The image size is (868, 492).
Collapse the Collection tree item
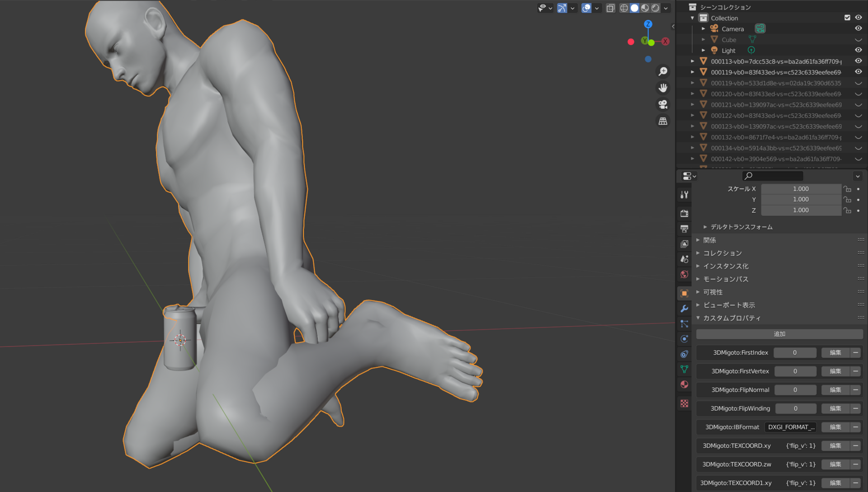coord(692,18)
